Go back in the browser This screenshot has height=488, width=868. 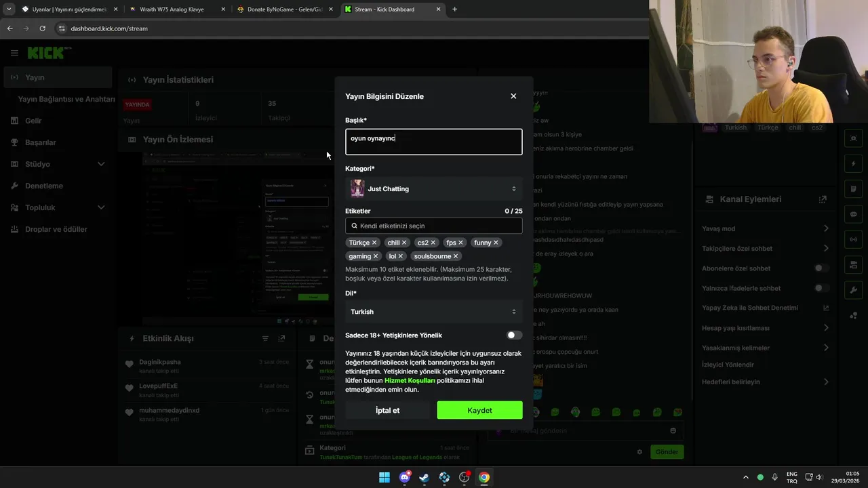click(9, 28)
